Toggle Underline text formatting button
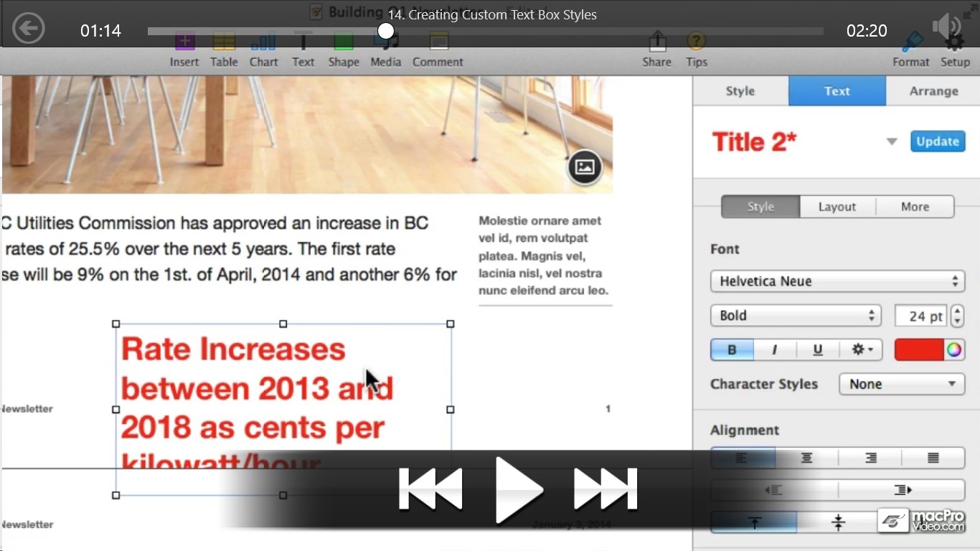980x551 pixels. [818, 350]
